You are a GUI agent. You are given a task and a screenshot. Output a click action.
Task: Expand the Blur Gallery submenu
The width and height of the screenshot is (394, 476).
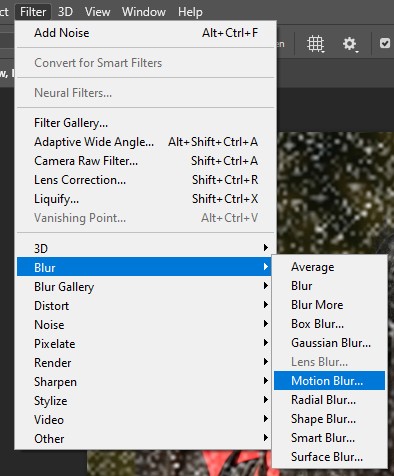coord(144,287)
